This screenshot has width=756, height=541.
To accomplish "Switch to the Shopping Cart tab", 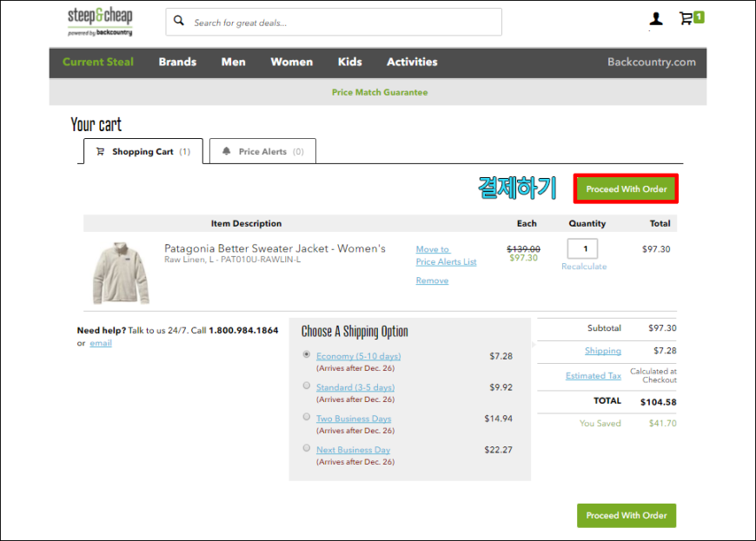I will point(143,151).
